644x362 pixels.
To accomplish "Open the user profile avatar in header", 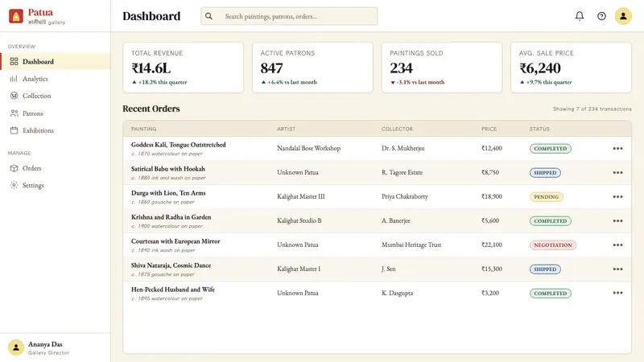I will pyautogui.click(x=623, y=16).
